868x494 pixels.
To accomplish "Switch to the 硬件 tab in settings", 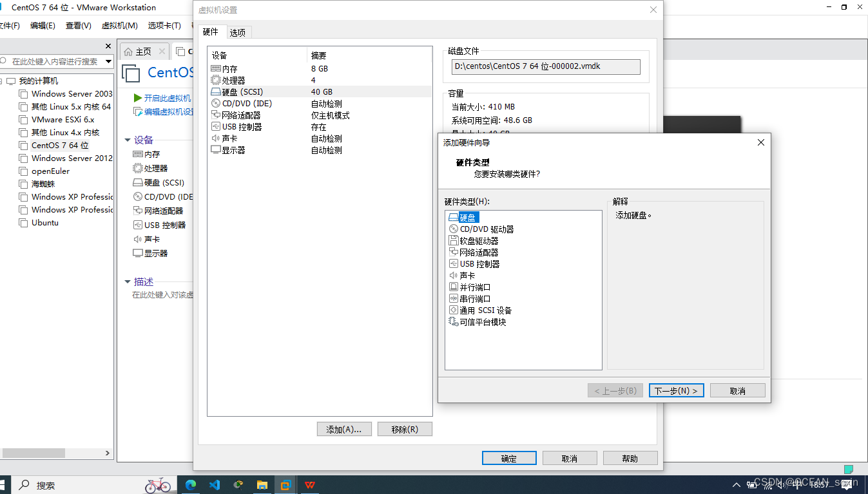I will pos(211,32).
